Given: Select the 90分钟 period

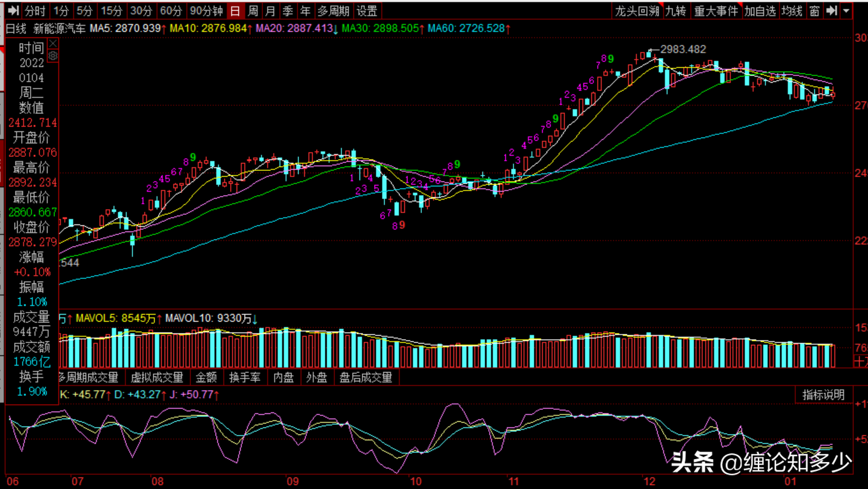Looking at the screenshot, I should (207, 11).
